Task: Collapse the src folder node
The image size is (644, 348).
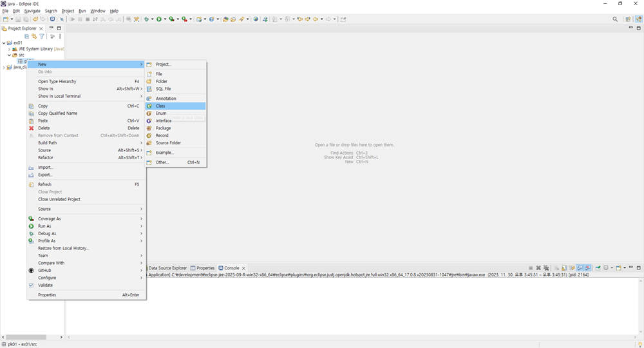Action: pyautogui.click(x=9, y=55)
